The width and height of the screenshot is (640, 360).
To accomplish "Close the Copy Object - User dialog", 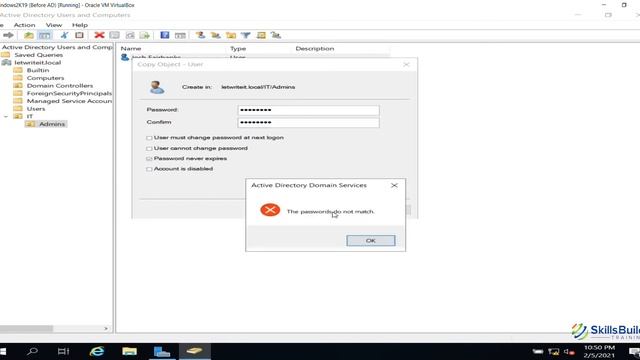I will click(406, 64).
